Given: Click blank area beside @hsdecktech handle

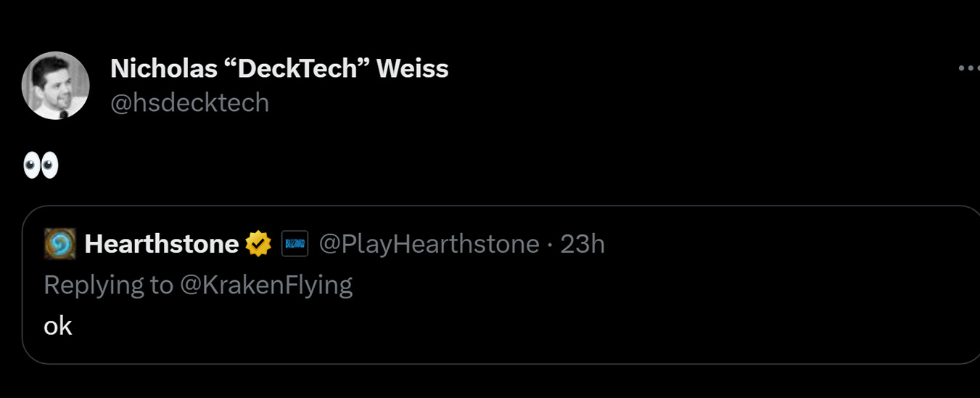Looking at the screenshot, I should [x=508, y=103].
